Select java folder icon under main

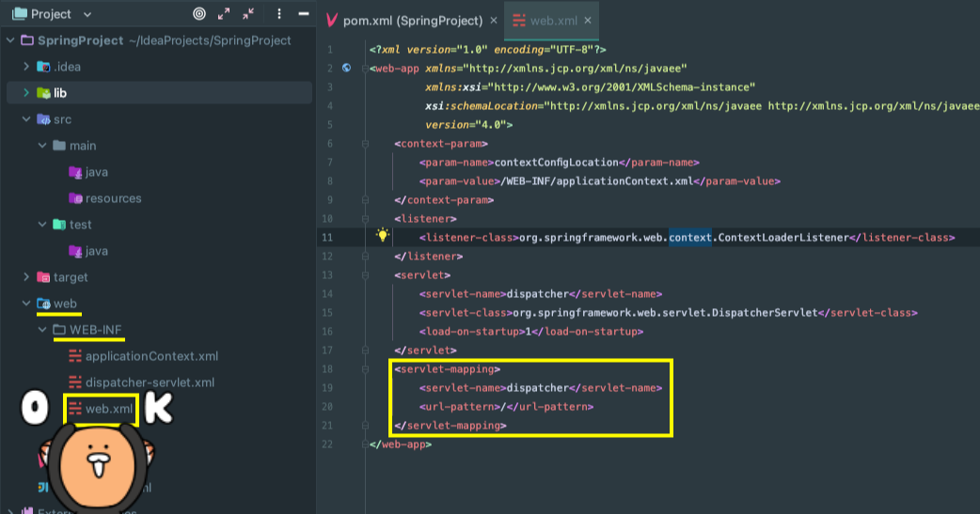coord(75,172)
